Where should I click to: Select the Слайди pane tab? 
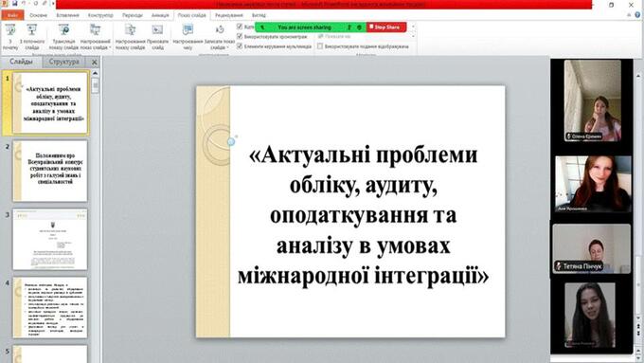click(x=21, y=62)
